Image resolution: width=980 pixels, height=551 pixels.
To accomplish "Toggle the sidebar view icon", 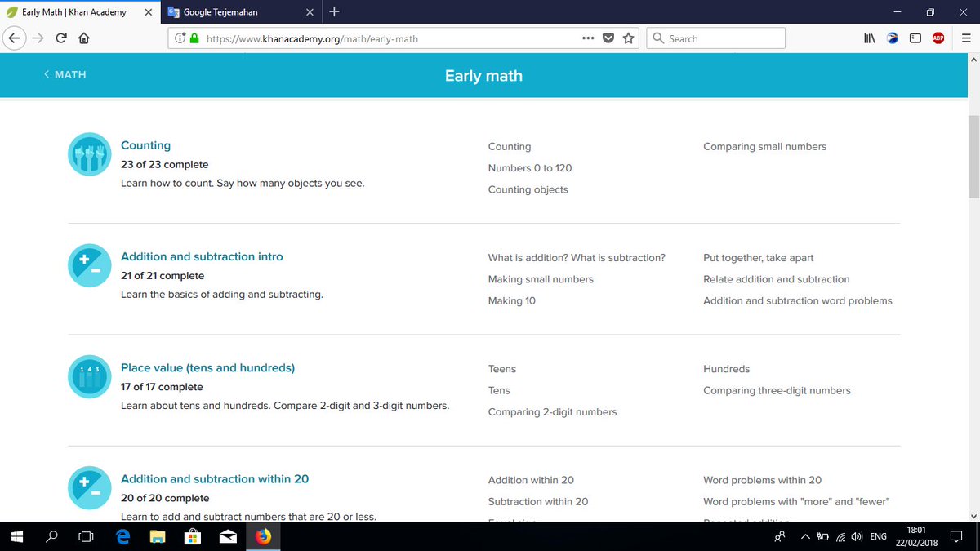I will click(x=915, y=38).
